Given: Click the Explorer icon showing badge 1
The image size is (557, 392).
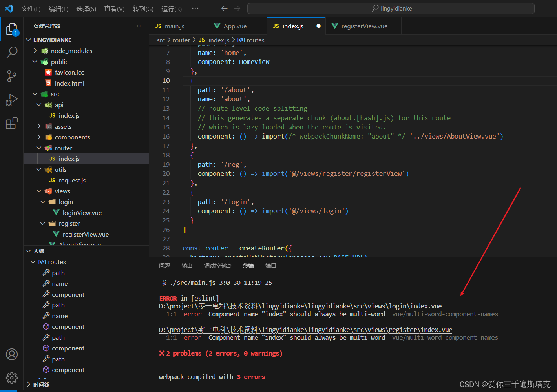Looking at the screenshot, I should click(11, 29).
